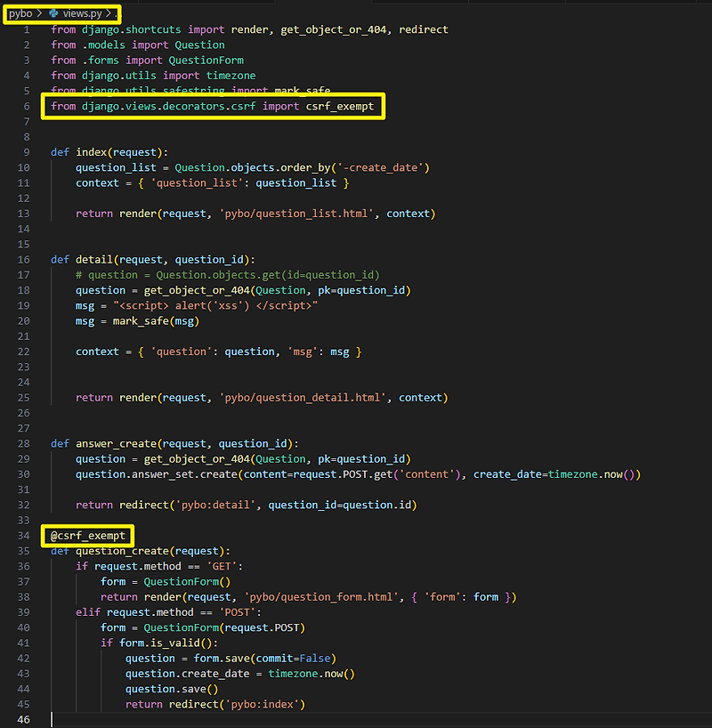The image size is (712, 728).
Task: Click the 'msg' key string on line 22
Action: click(303, 352)
